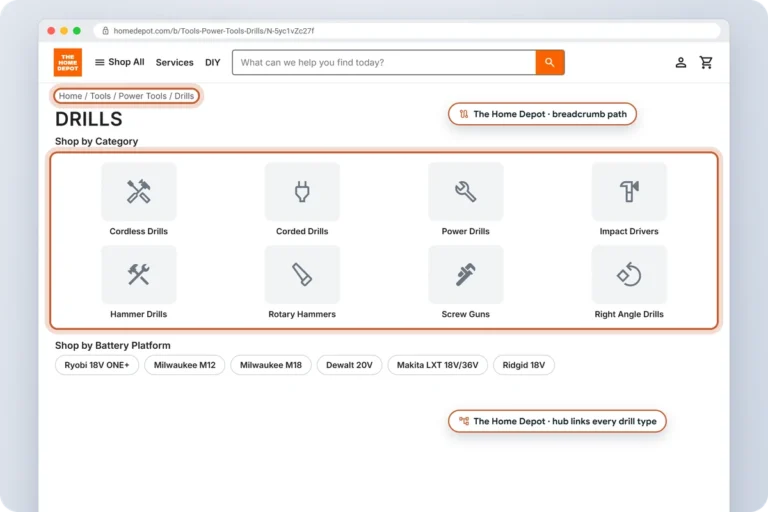Maximize the window with green button
The height and width of the screenshot is (512, 768).
click(x=77, y=31)
